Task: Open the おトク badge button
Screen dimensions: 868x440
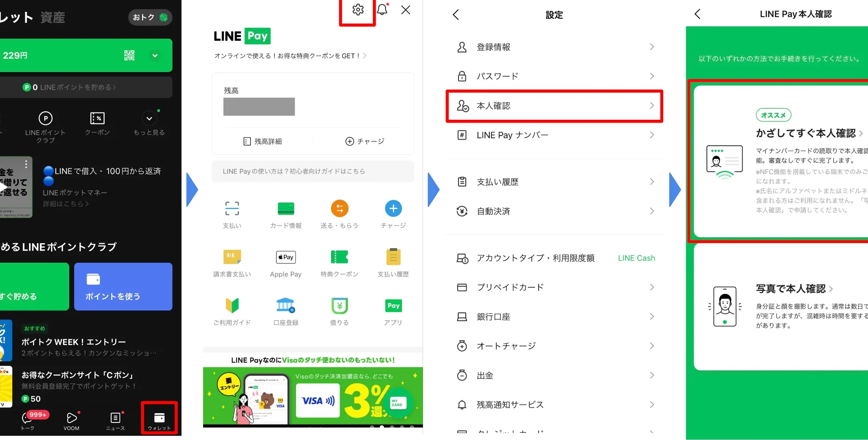Action: tap(150, 17)
